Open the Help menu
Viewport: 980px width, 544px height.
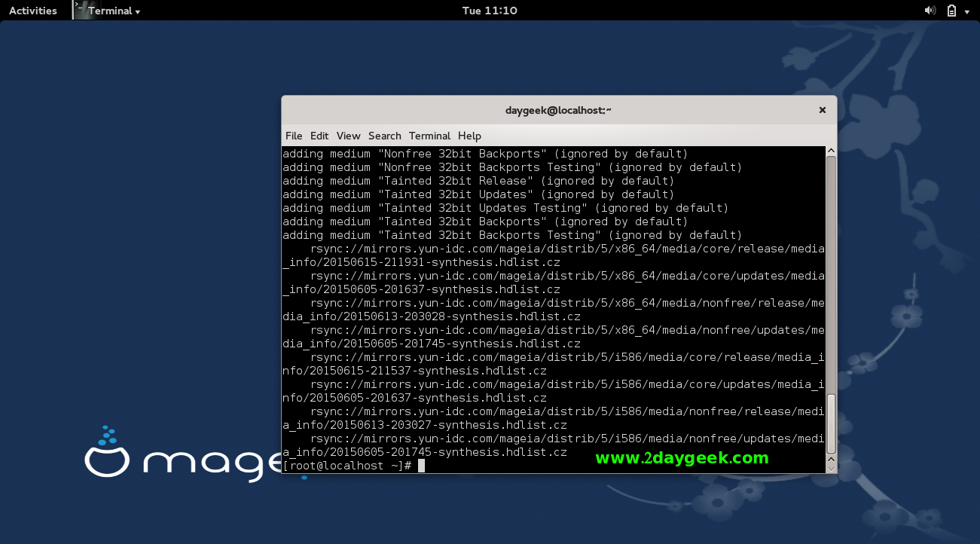coord(469,136)
